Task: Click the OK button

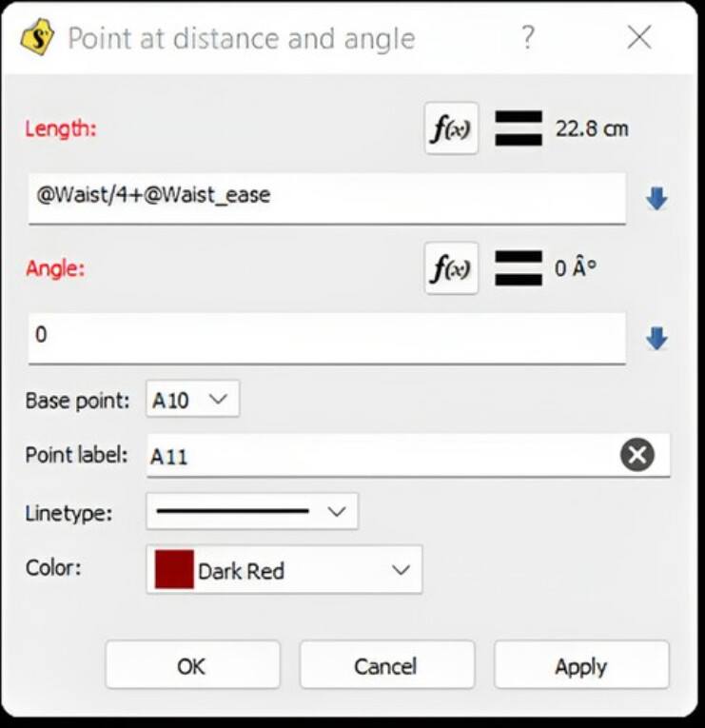Action: [192, 666]
